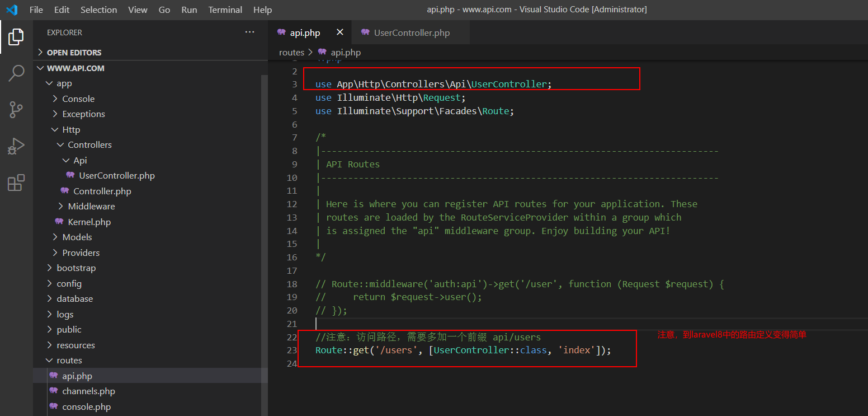Screen dimensions: 868x416
Task: Collapse the Controllers folder
Action: pyautogui.click(x=60, y=144)
